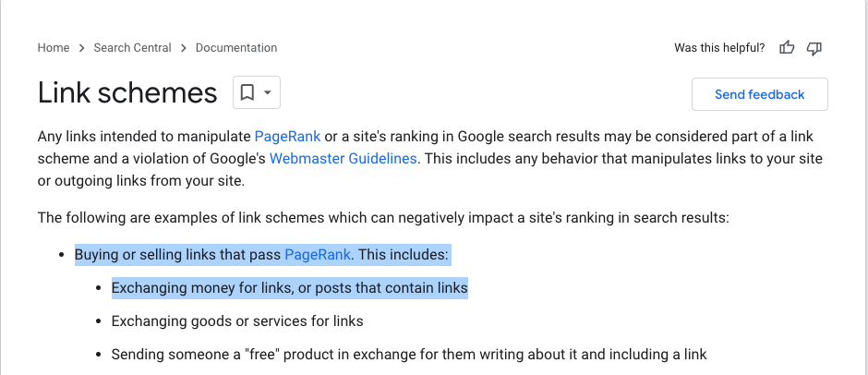868x375 pixels.
Task: Click the "Exchanging goods or services" bullet text
Action: [237, 321]
